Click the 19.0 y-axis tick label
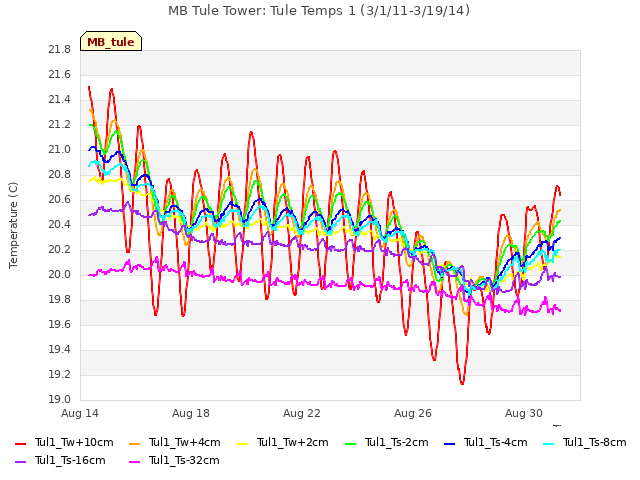The width and height of the screenshot is (640, 480). tap(60, 400)
